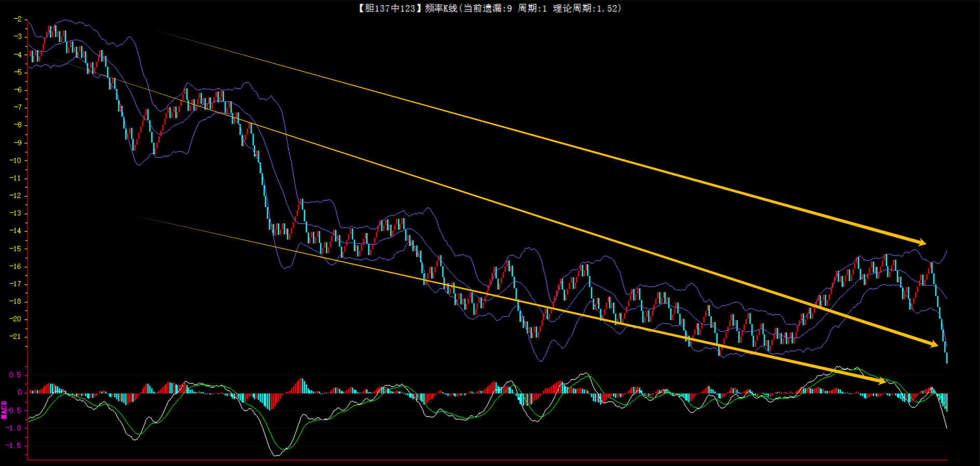Click the -16 value on the price axis
Screen dimensions: 980x466
click(x=15, y=267)
